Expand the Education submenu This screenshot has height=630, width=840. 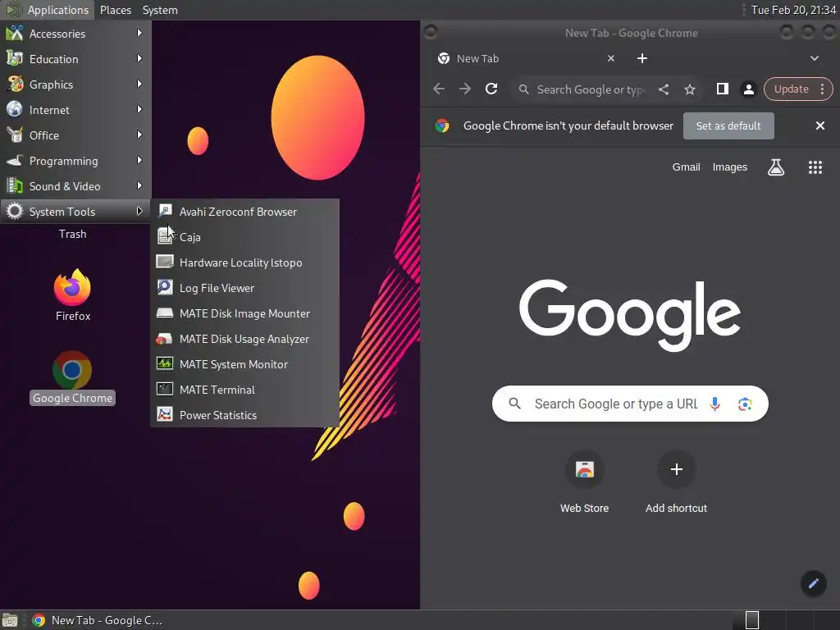(x=75, y=59)
